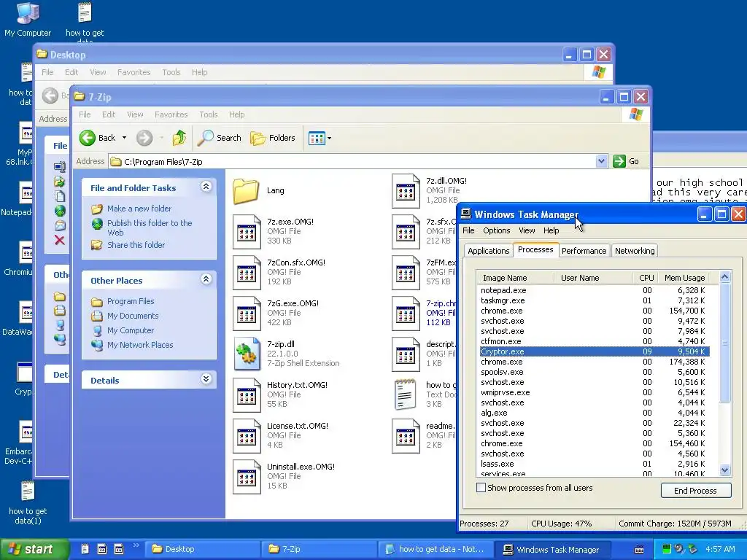Select the alg.exe process row
747x560 pixels.
pos(595,413)
